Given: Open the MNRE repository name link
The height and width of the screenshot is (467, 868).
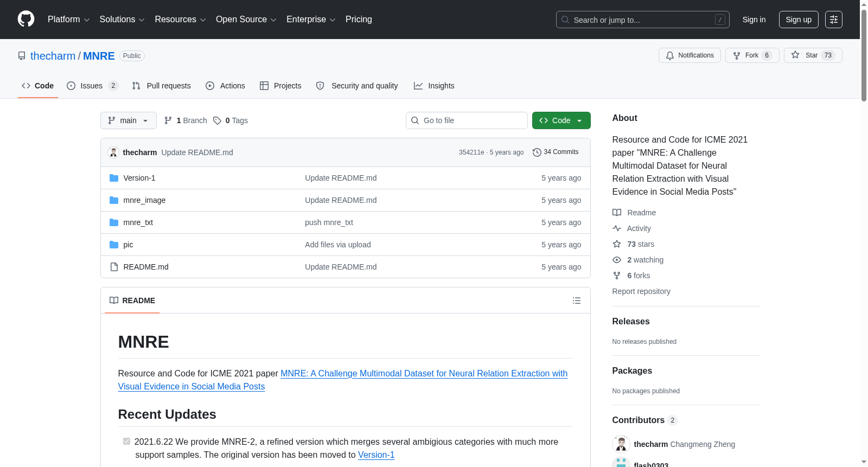Looking at the screenshot, I should click(x=99, y=56).
